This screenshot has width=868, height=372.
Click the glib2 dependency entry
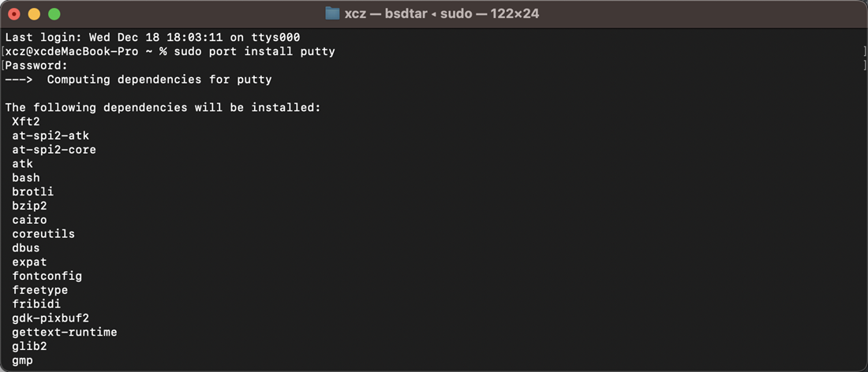29,347
